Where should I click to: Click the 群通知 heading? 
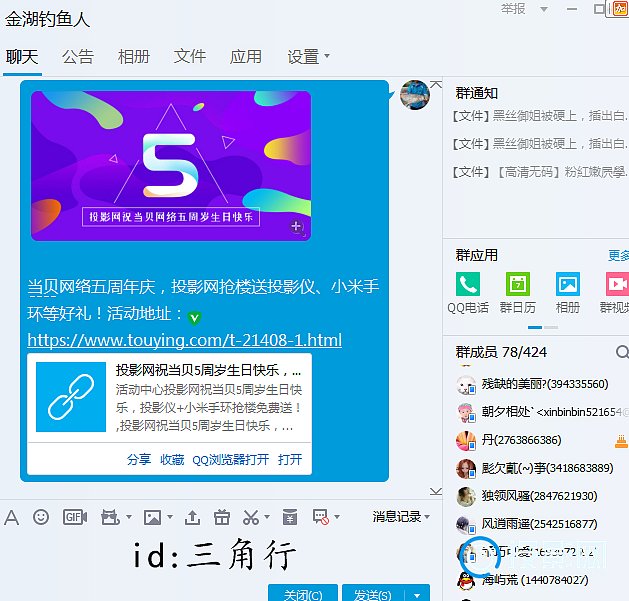477,93
